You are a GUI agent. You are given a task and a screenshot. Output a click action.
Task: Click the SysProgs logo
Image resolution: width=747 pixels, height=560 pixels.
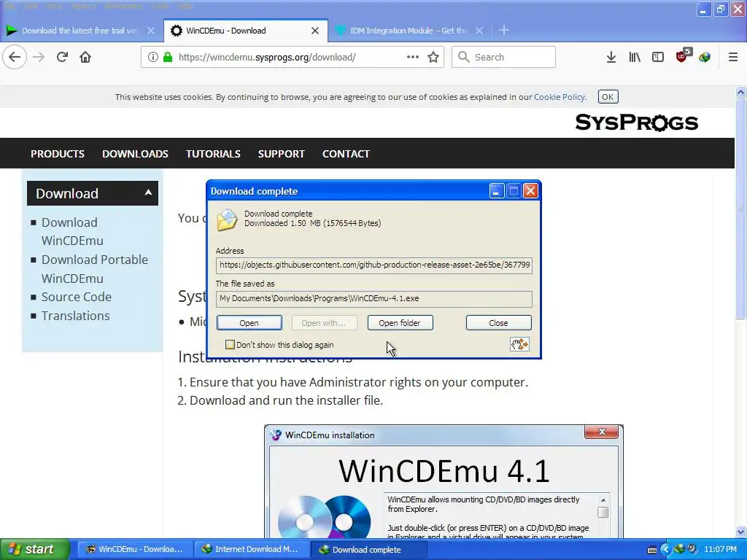(636, 122)
